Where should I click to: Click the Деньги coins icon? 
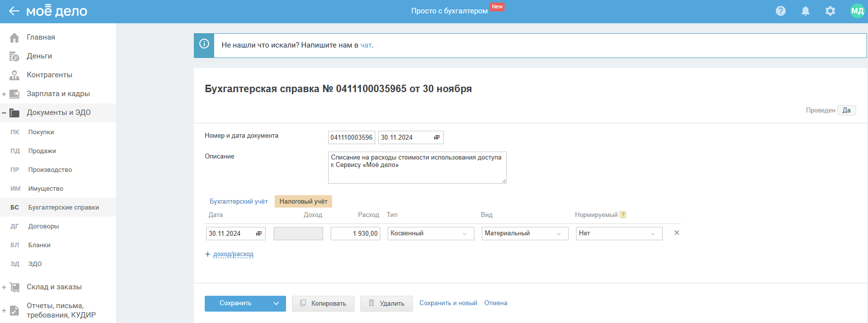tap(14, 56)
